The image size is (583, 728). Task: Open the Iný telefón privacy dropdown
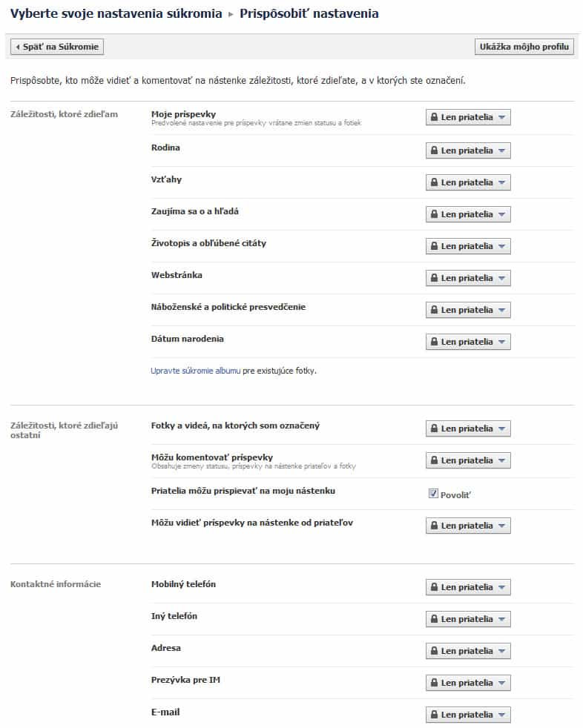click(468, 619)
